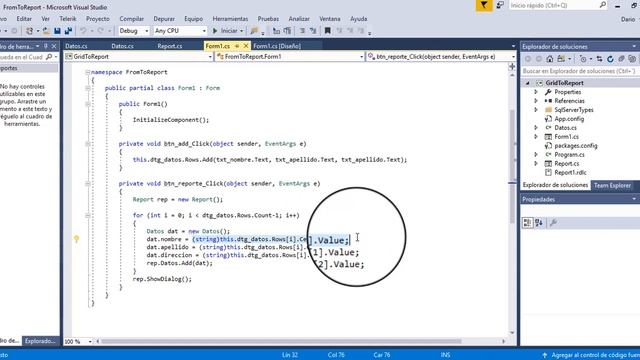Image resolution: width=640 pixels, height=360 pixels.
Task: Open the Debug configuration dropdown
Action: click(x=134, y=31)
